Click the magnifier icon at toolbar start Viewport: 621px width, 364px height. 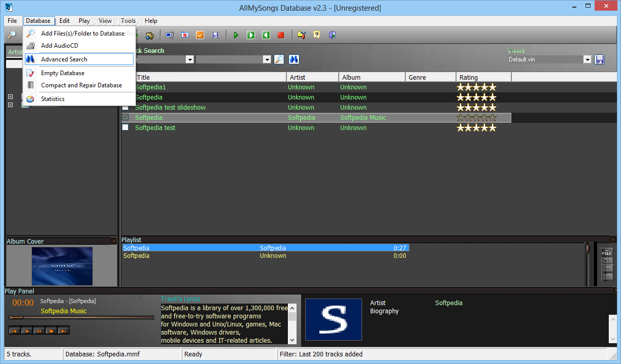coord(11,35)
